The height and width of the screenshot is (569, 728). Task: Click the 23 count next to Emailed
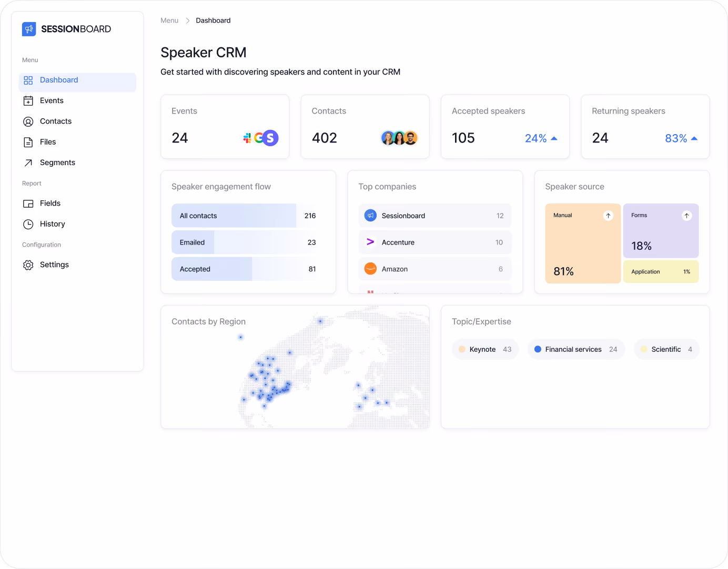pos(311,242)
